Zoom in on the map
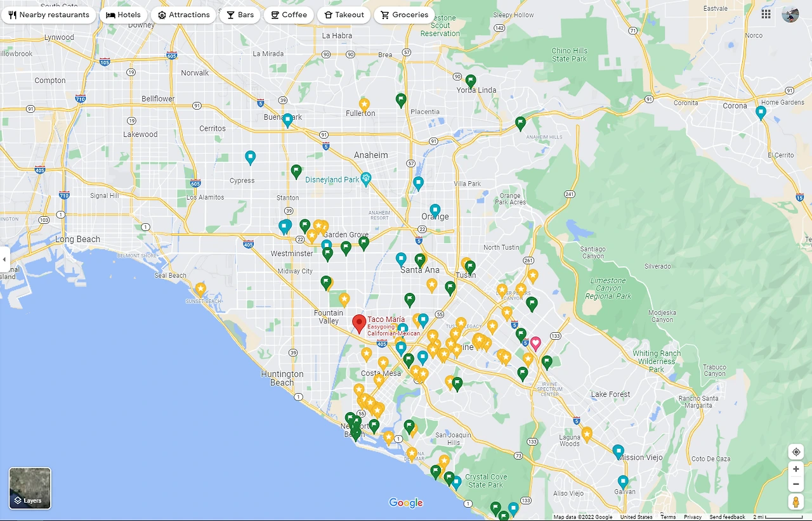The image size is (812, 521). [796, 469]
